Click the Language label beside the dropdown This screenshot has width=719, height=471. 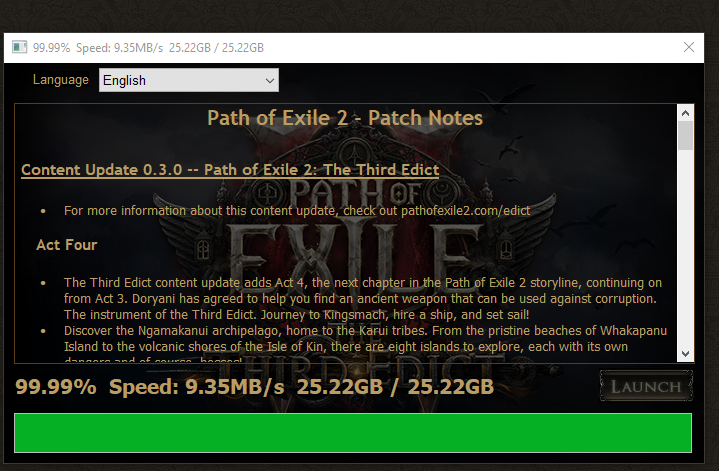[61, 80]
